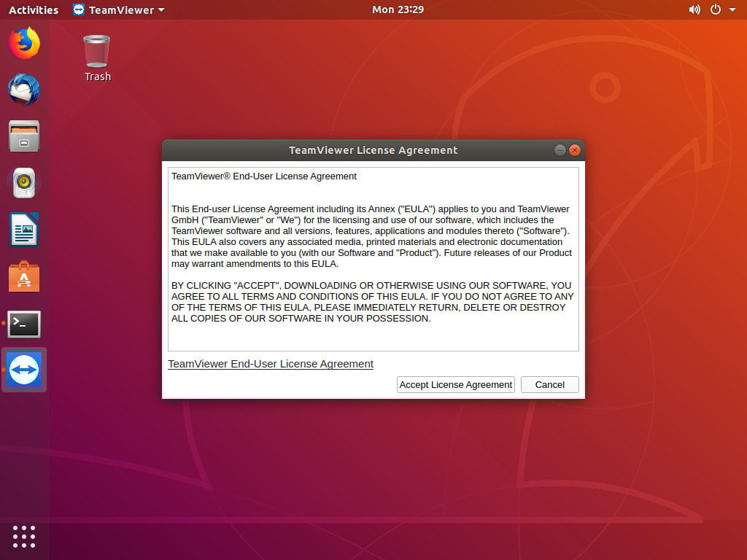Click the paragraph beginning 'This End-user License Agreement'
Viewport: 747px width, 560px height.
pyautogui.click(x=371, y=236)
